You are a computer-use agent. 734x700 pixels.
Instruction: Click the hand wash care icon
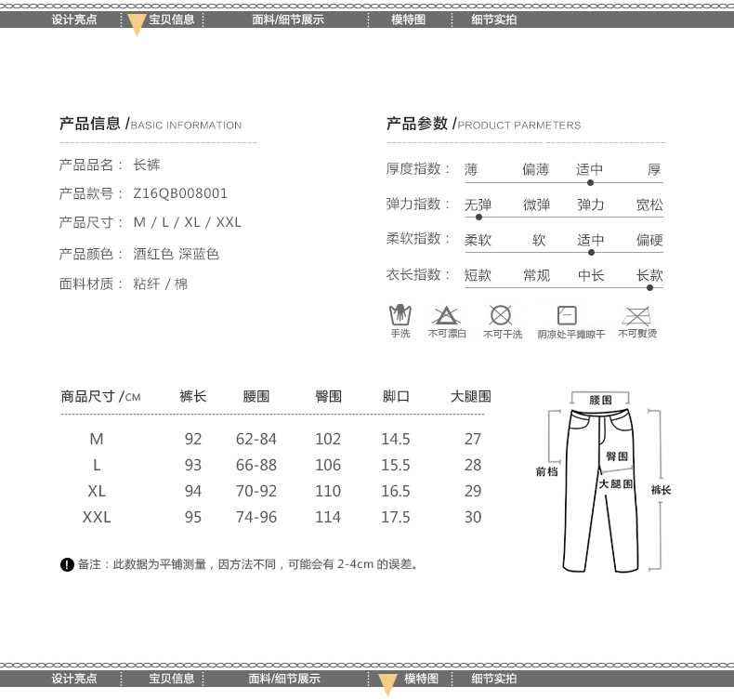click(x=400, y=314)
